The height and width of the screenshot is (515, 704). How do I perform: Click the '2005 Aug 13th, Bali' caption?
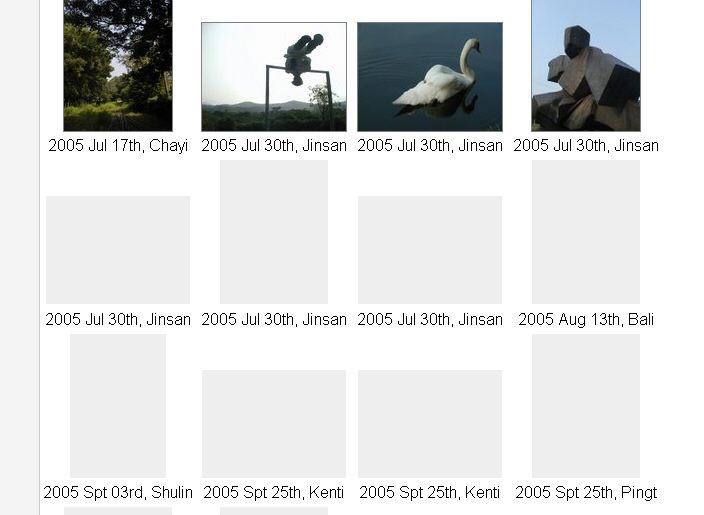586,319
